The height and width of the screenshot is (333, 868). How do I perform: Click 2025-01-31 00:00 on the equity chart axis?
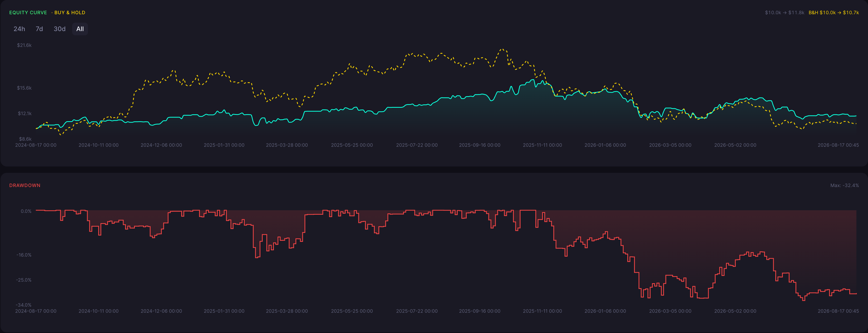point(224,145)
